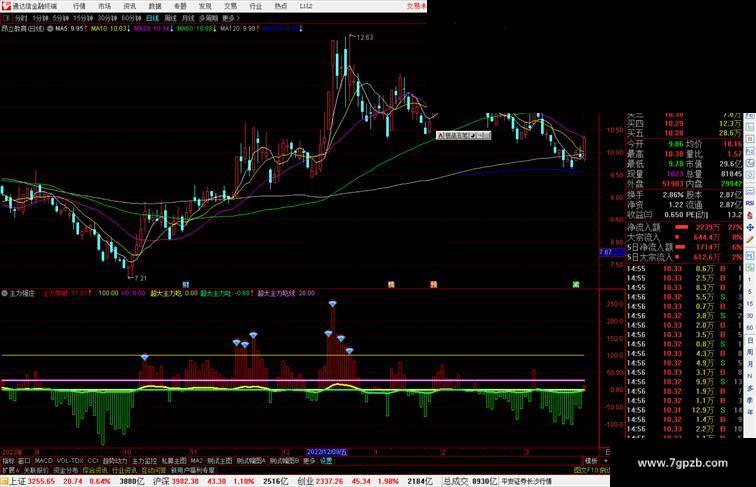The image size is (756, 487).
Task: Click the highlighted date 2022/12/09 on the timeline
Action: (x=327, y=452)
